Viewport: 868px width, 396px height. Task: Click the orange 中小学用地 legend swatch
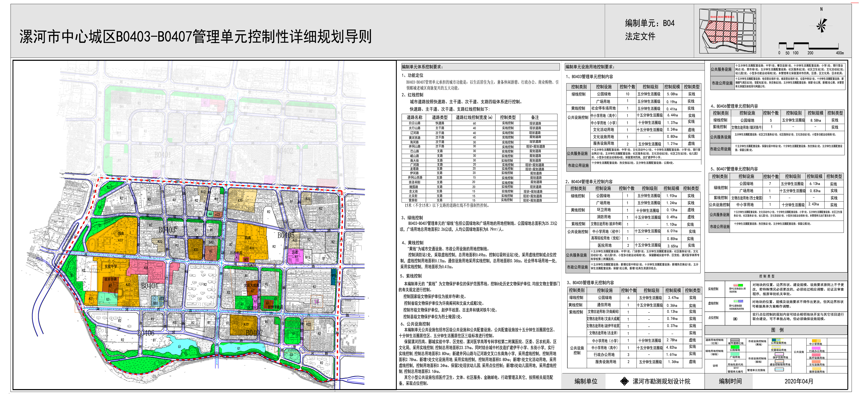816,341
